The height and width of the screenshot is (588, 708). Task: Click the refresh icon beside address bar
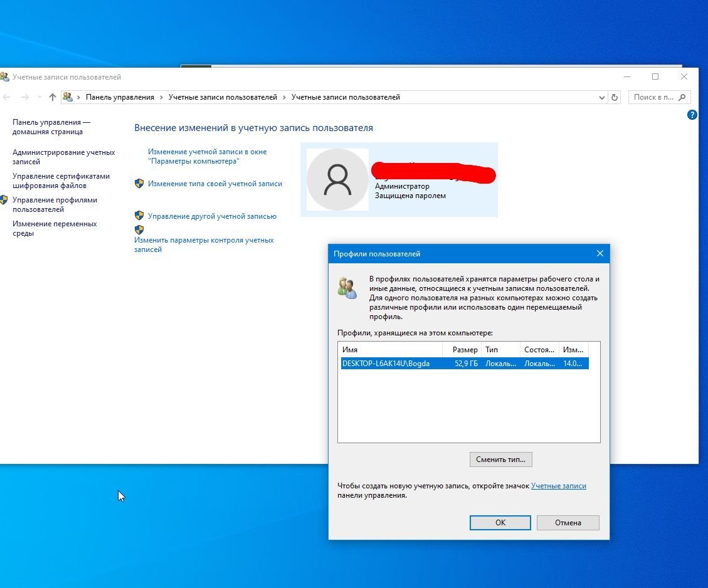coord(614,97)
